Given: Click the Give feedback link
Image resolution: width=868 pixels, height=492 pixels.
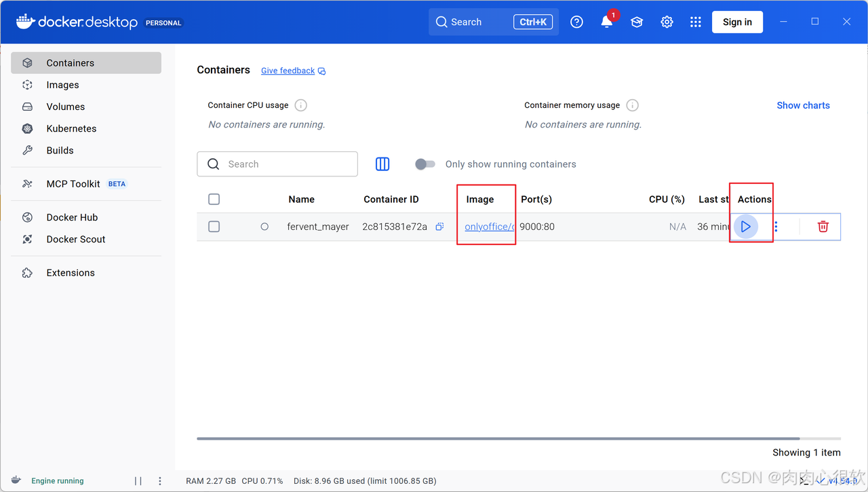Looking at the screenshot, I should [288, 71].
